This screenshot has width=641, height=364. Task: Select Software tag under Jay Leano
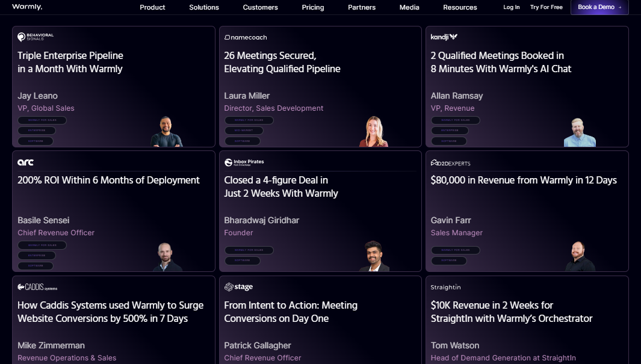(36, 141)
